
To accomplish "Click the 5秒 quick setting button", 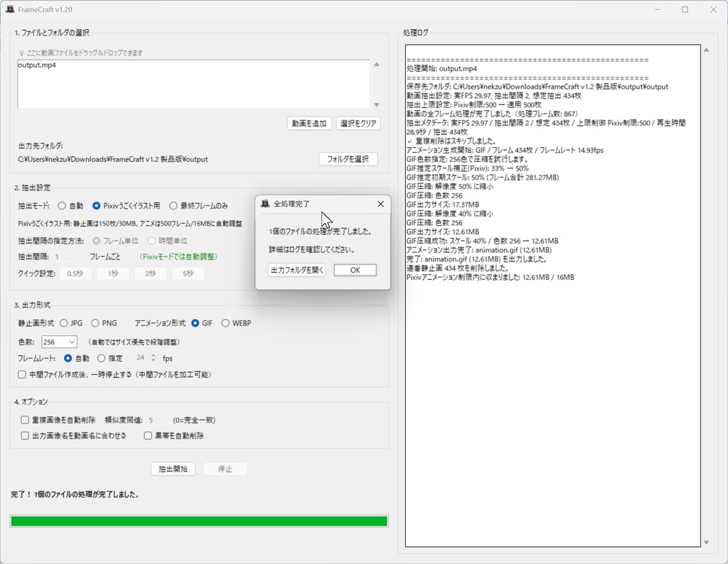I will click(188, 273).
